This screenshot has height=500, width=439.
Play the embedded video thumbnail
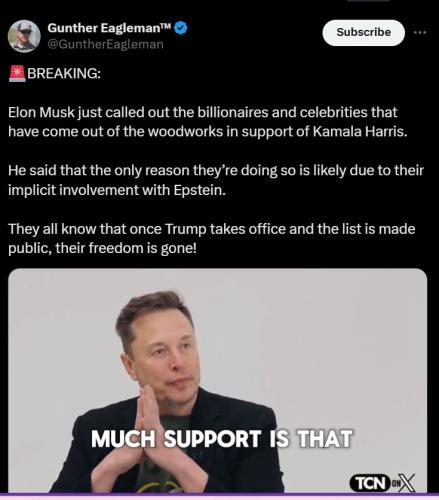(x=217, y=380)
